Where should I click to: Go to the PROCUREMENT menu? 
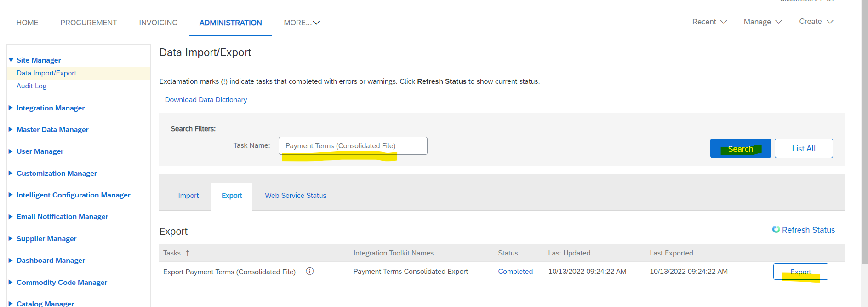(x=89, y=23)
